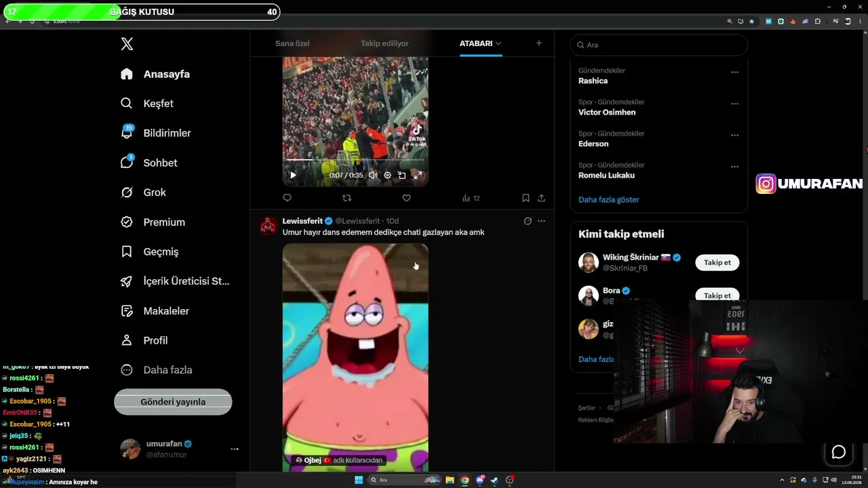This screenshot has width=868, height=488.
Task: Bookmark this page with star icon
Action: click(751, 21)
